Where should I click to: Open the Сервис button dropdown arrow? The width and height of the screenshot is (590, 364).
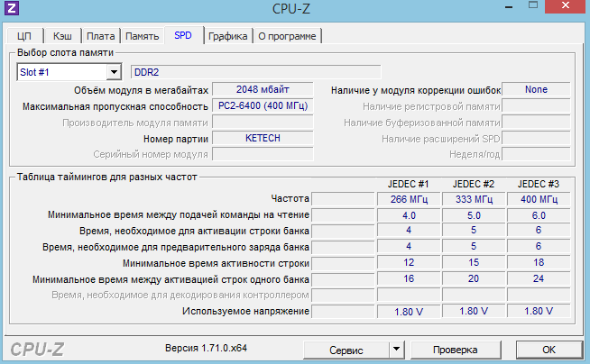pos(397,350)
